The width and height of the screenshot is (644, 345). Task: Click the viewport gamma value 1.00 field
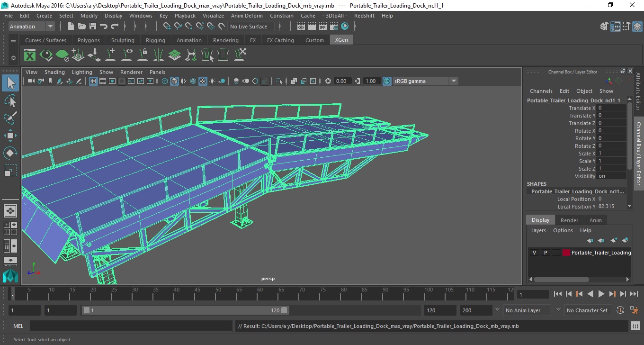[371, 81]
